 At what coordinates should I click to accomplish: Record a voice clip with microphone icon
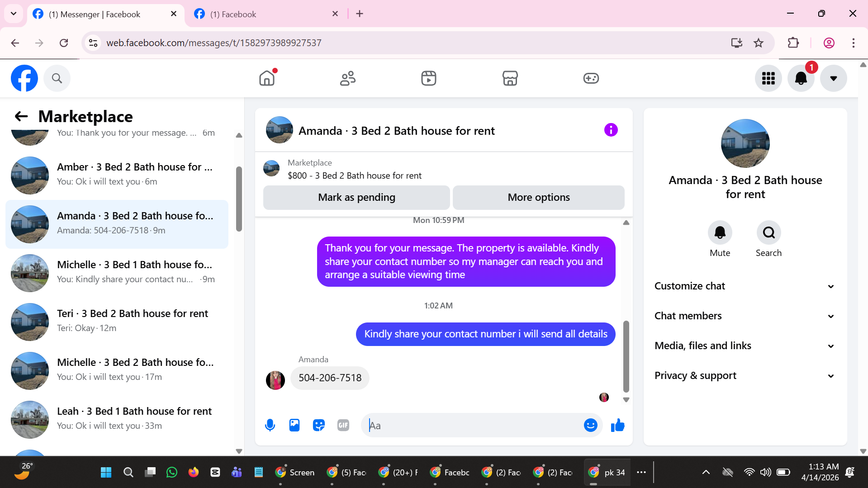[270, 425]
